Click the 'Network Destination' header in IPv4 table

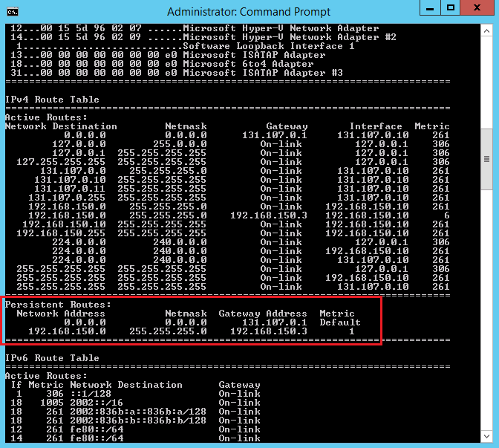click(61, 126)
